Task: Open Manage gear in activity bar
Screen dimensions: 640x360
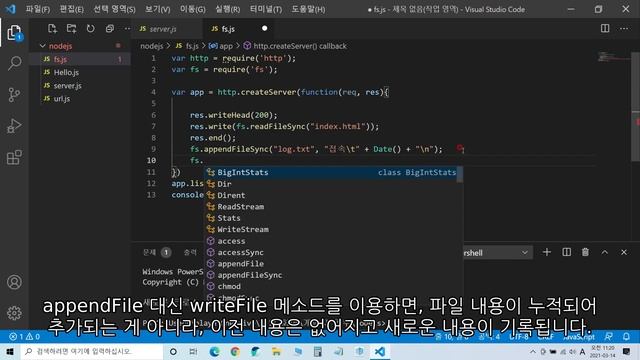Action: pyautogui.click(x=14, y=313)
